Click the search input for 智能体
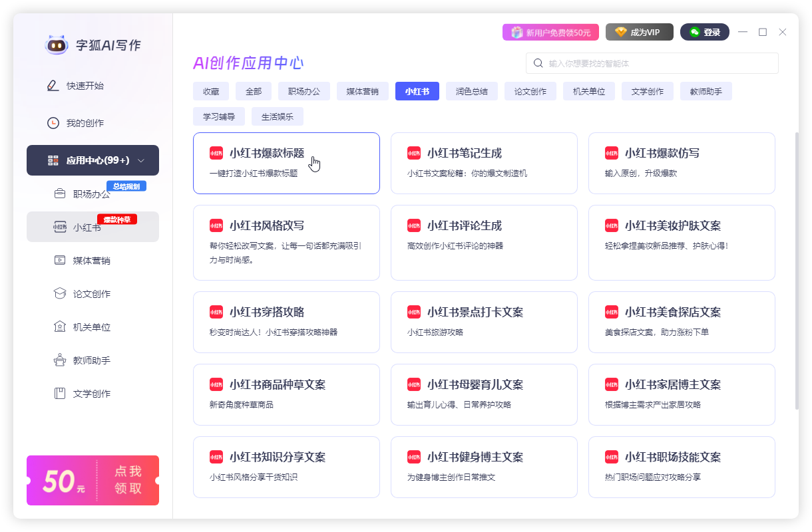The width and height of the screenshot is (812, 532). 652,63
